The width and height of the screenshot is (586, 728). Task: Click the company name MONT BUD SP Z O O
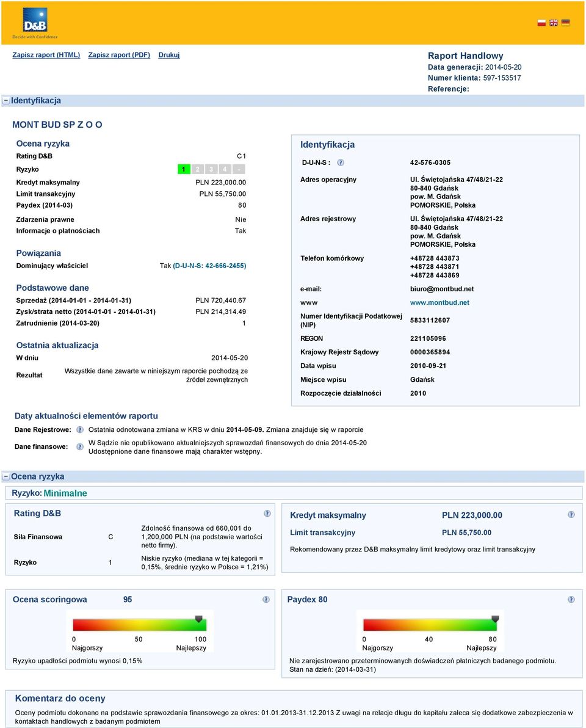[57, 125]
